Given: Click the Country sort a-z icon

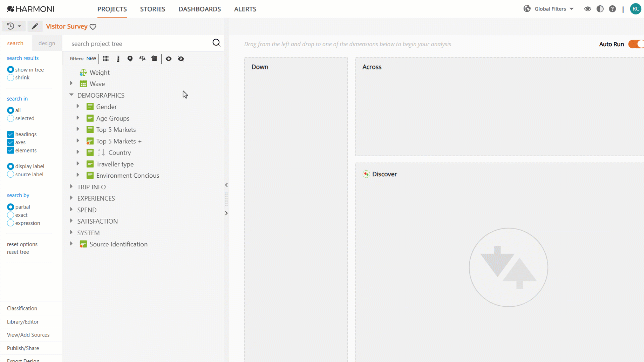Looking at the screenshot, I should pos(101,153).
